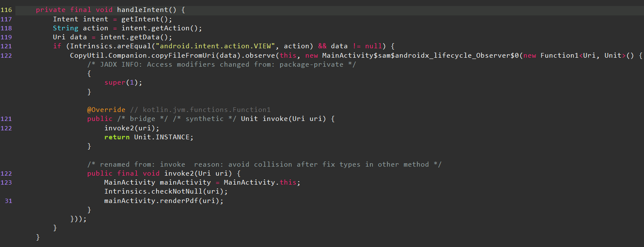Click line number 116 in the gutter
This screenshot has width=644, height=247.
click(6, 10)
